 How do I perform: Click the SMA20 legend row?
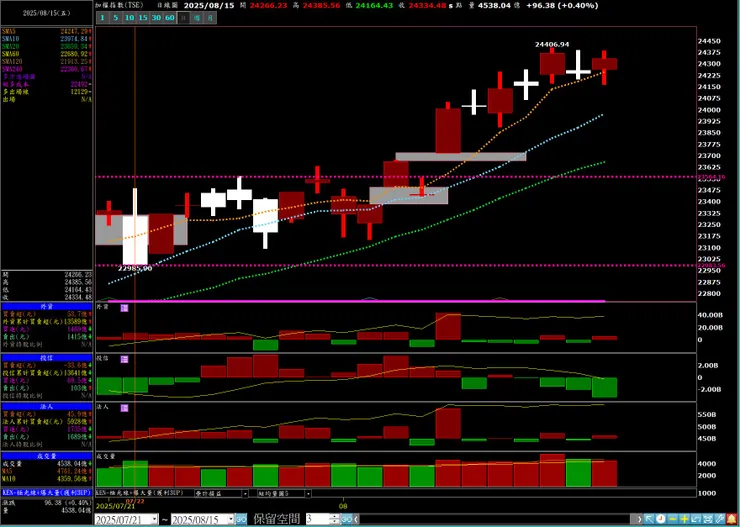(x=47, y=46)
